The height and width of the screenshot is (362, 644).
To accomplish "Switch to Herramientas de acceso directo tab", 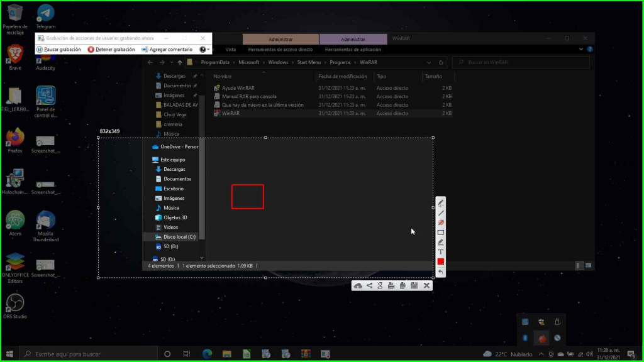I will pos(280,49).
